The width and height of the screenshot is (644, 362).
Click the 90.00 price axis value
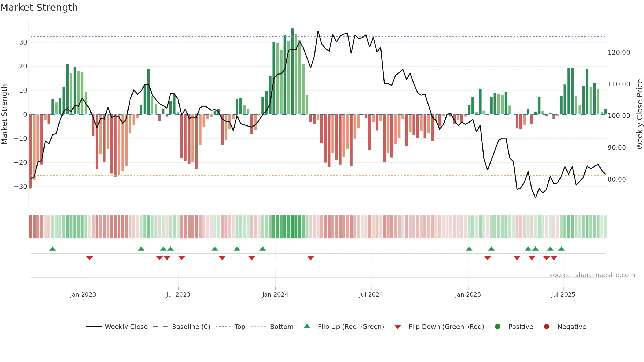(x=617, y=147)
